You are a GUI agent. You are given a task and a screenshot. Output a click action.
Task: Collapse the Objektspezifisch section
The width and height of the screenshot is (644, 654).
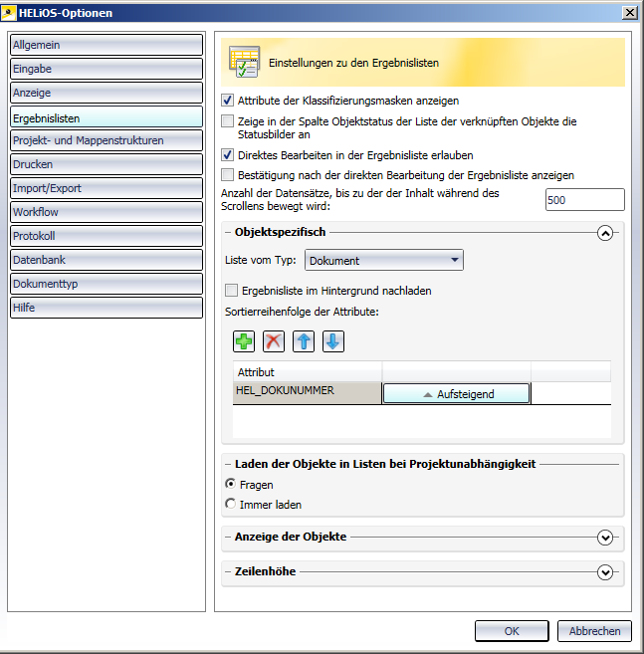[x=605, y=233]
